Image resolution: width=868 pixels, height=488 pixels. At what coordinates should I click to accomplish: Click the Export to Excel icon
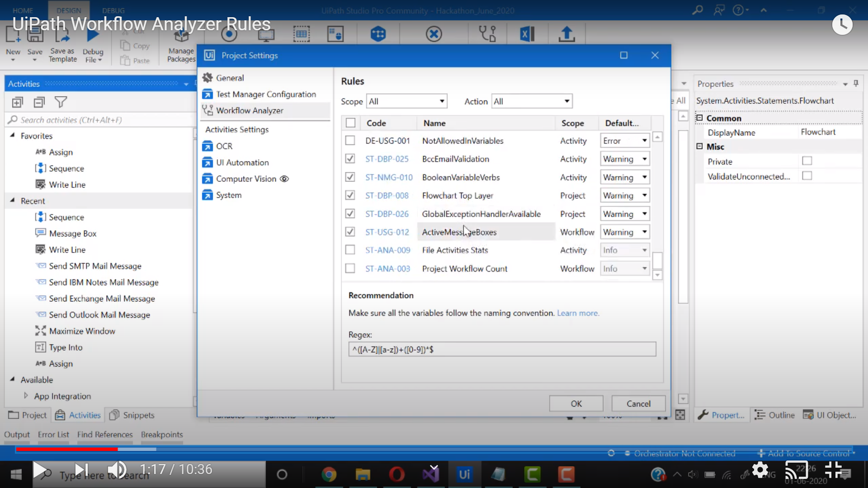click(x=527, y=34)
